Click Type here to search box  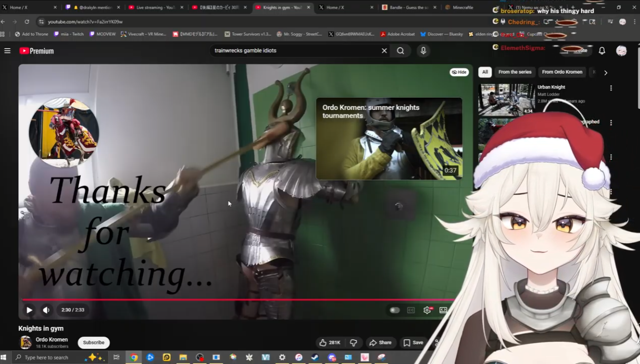pyautogui.click(x=59, y=357)
